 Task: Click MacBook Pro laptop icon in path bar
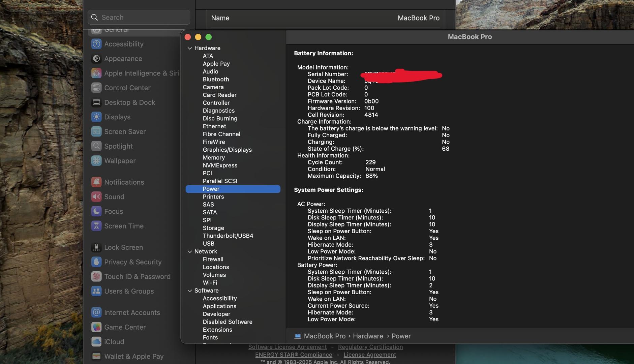point(297,336)
